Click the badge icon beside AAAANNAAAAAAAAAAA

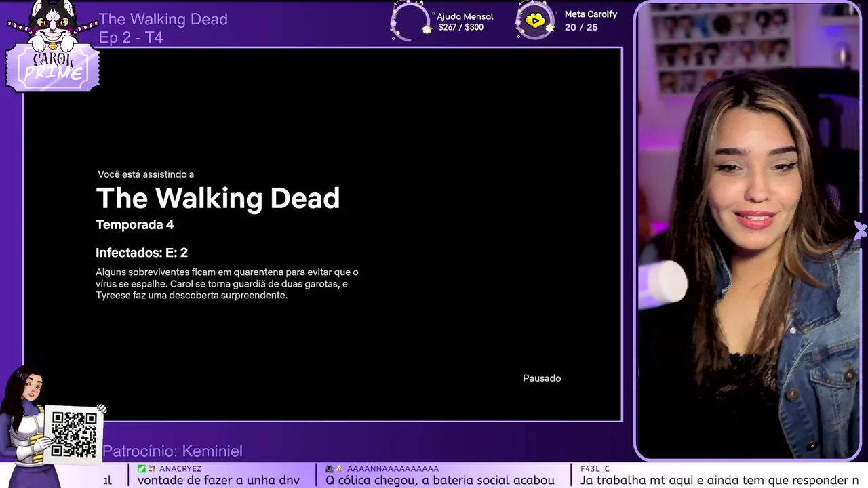pyautogui.click(x=330, y=468)
